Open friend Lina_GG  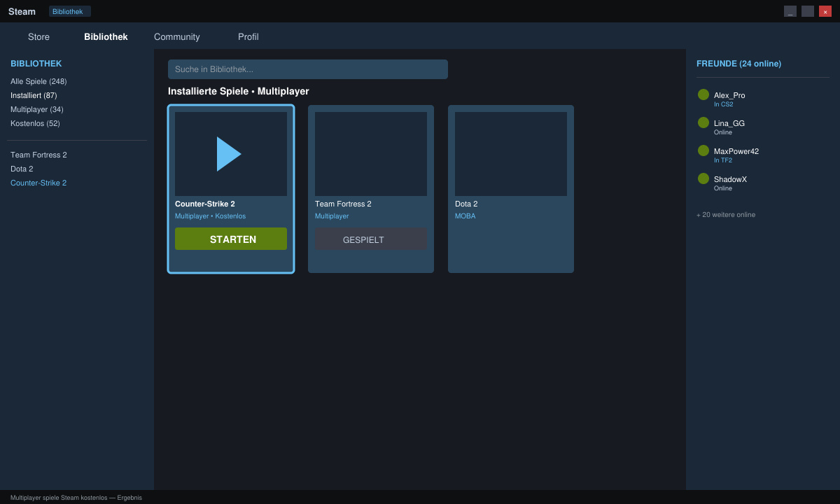(729, 123)
